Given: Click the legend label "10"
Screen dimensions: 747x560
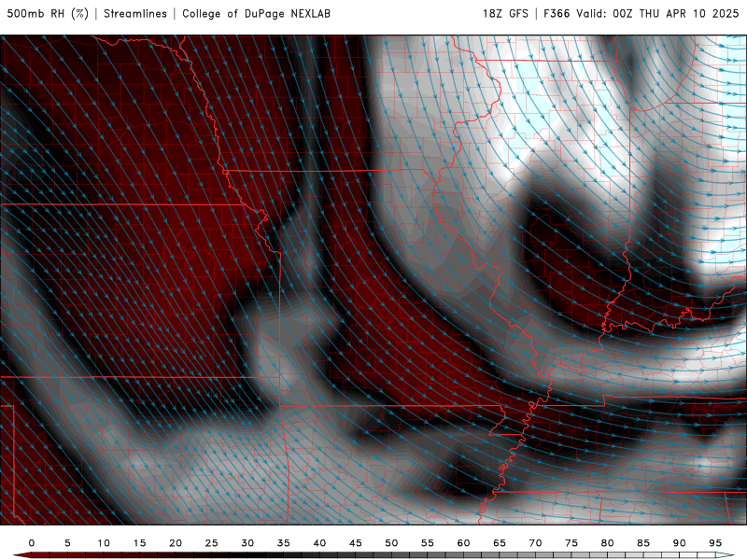Looking at the screenshot, I should point(104,543).
